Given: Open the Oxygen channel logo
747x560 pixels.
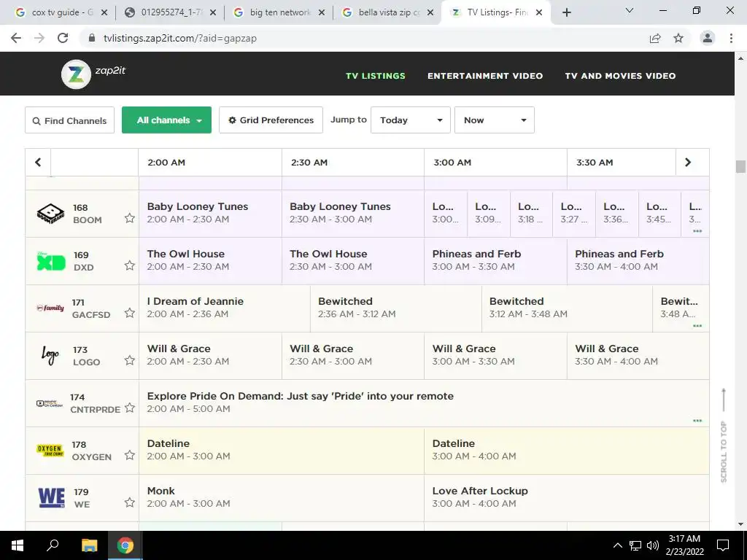Looking at the screenshot, I should pos(50,450).
